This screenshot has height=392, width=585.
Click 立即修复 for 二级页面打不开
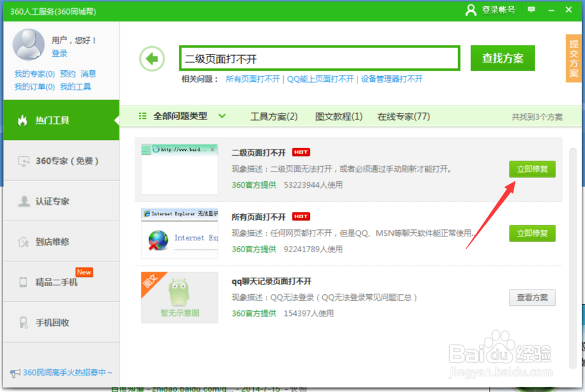point(532,169)
